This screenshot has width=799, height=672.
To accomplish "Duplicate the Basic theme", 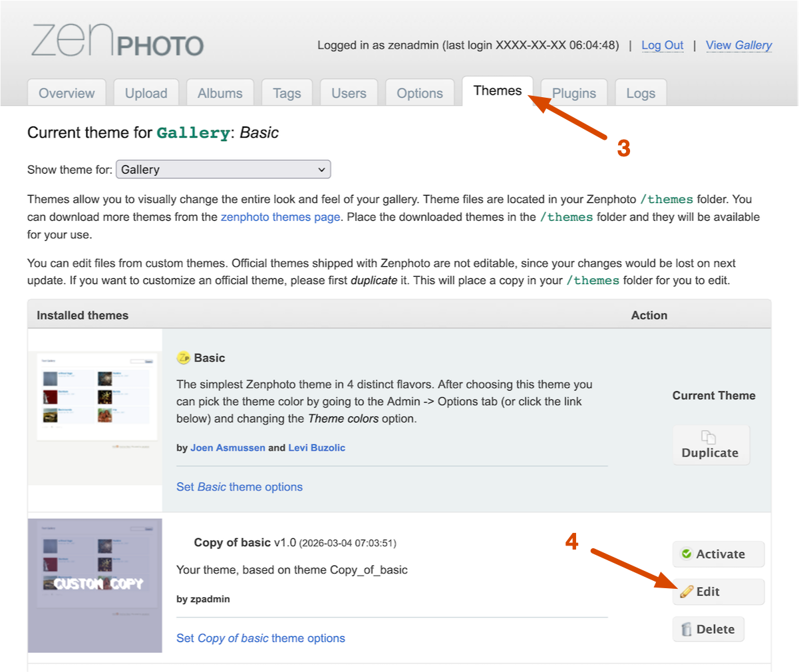I will click(711, 445).
